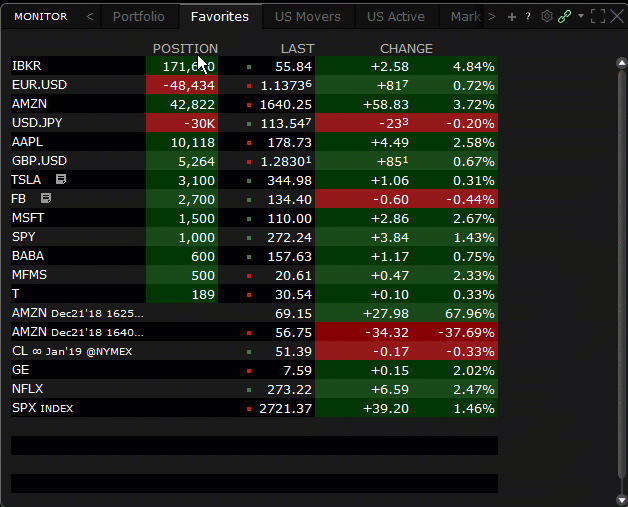Image resolution: width=628 pixels, height=507 pixels.
Task: Open the monitor settings gear icon
Action: click(546, 16)
